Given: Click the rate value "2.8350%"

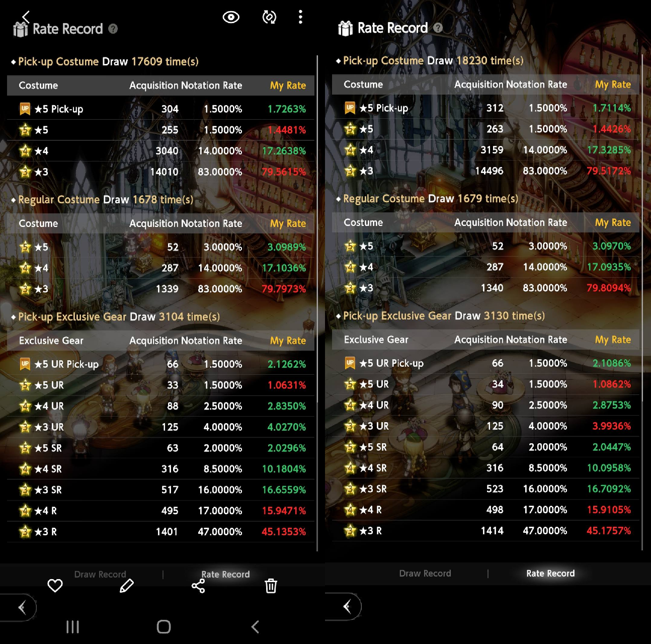Looking at the screenshot, I should (287, 406).
